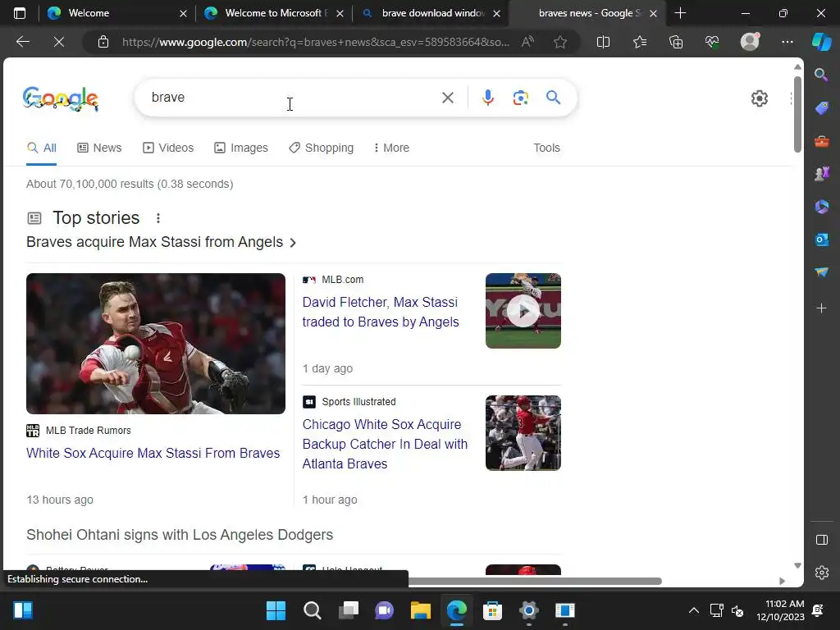
Task: Open sidebar Outlook icon
Action: (821, 240)
